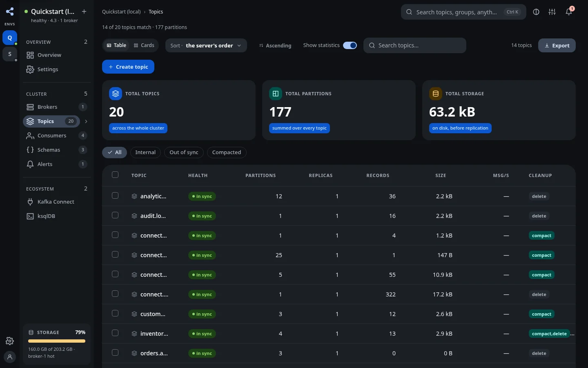Image resolution: width=588 pixels, height=368 pixels.
Task: Click the Create topic button
Action: (x=128, y=67)
